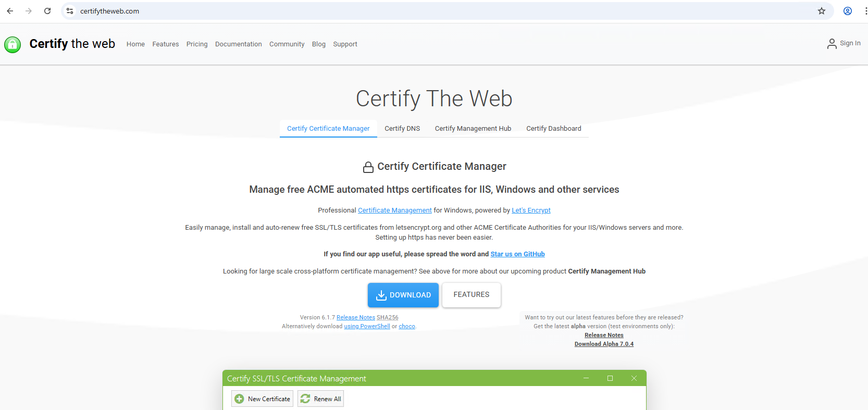Reload the page with refresh icon
This screenshot has height=410, width=868.
pos(47,11)
